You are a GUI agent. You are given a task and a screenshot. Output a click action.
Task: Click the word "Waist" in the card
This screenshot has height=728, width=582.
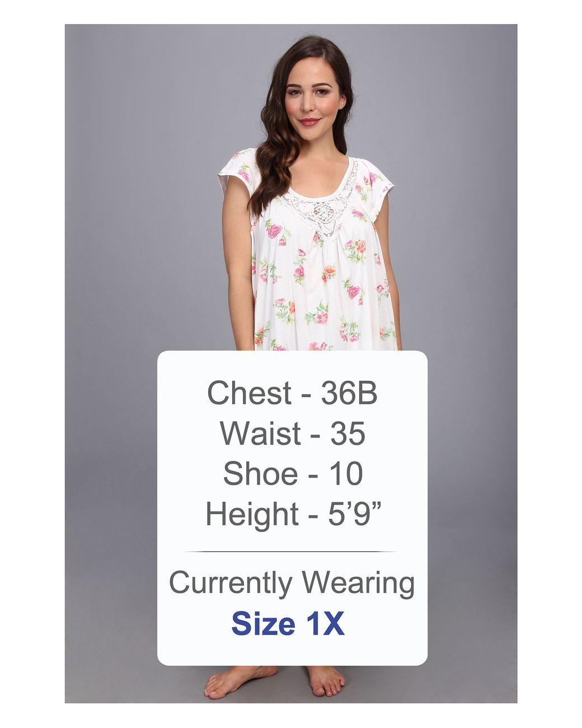(260, 433)
